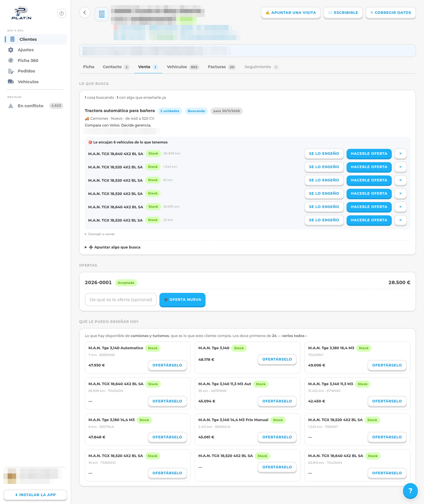The height and width of the screenshot is (504, 424).
Task: Click the Aceptada status badge
Action: [126, 283]
